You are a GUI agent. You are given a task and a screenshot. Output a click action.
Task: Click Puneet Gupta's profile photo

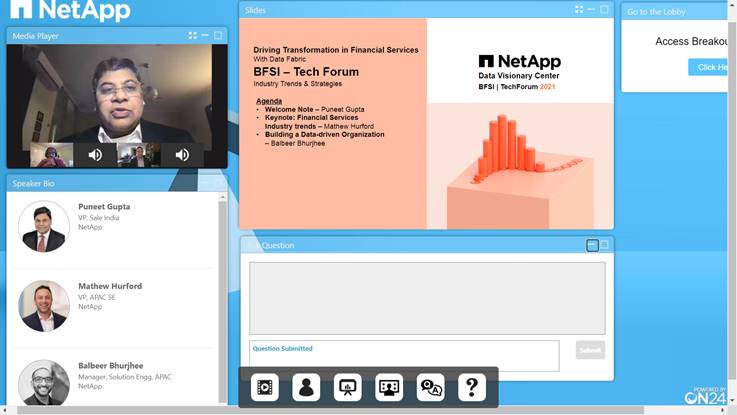pyautogui.click(x=44, y=227)
